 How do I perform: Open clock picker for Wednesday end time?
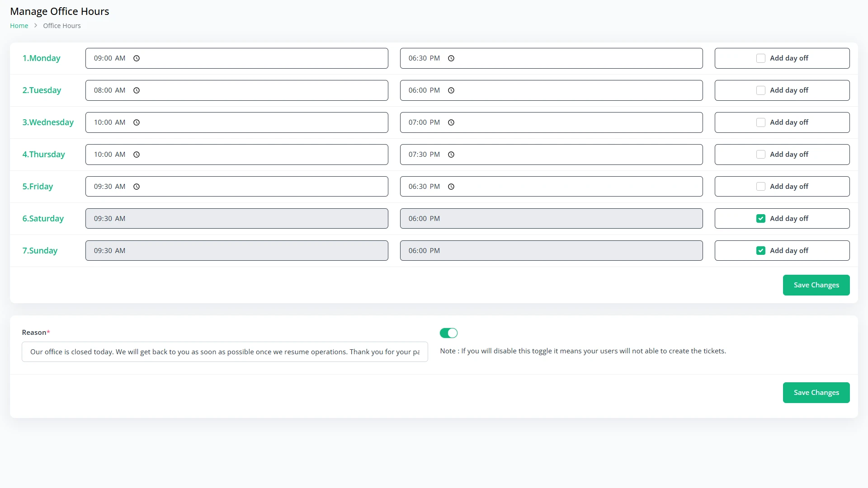(451, 122)
